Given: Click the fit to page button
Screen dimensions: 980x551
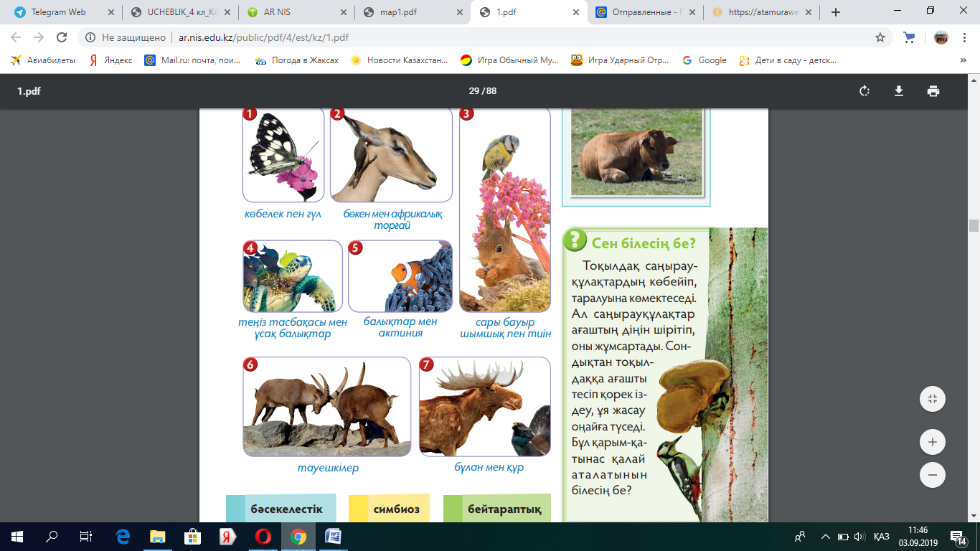Looking at the screenshot, I should tap(933, 399).
